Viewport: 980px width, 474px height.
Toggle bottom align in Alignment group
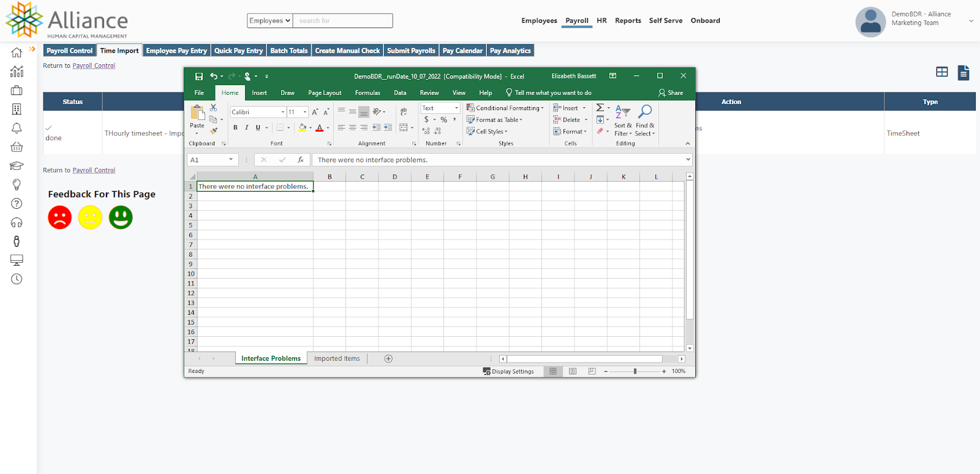click(364, 111)
